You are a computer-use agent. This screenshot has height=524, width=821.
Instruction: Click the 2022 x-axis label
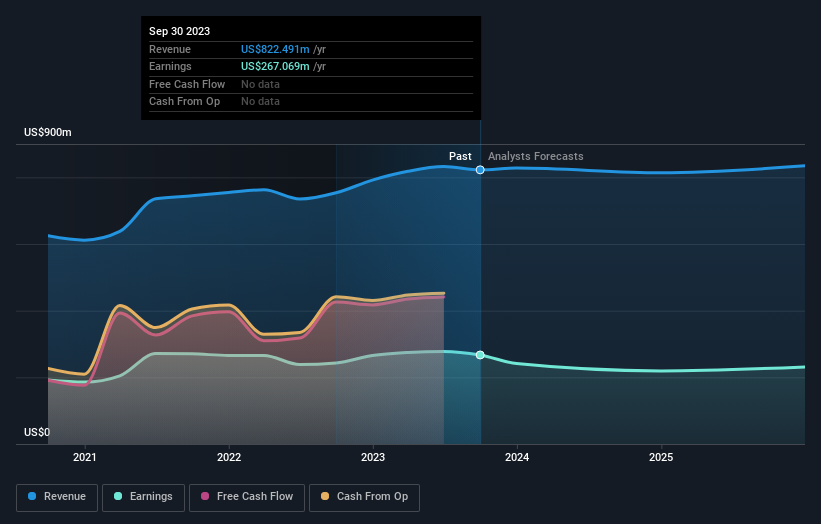tap(229, 457)
